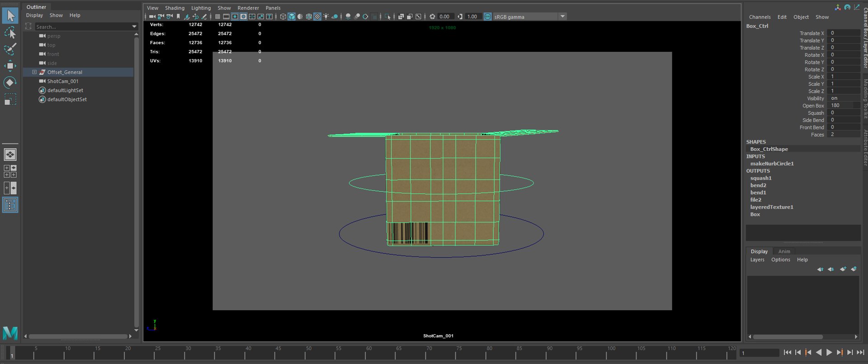This screenshot has height=364, width=868.
Task: Create layer from selected objects icon
Action: 854,269
